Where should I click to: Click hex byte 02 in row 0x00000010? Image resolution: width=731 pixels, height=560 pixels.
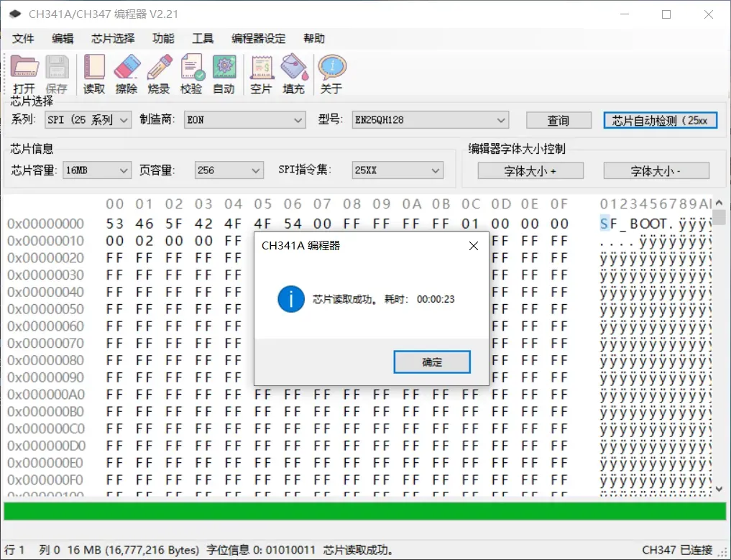[x=144, y=241]
